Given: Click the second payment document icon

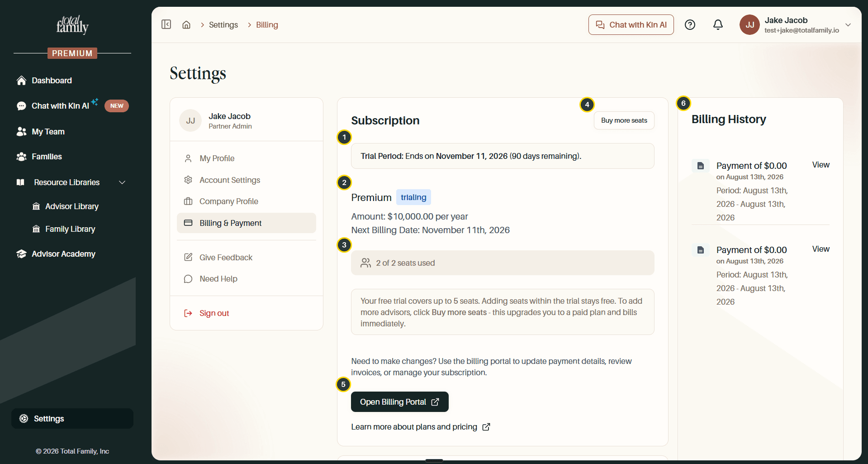Looking at the screenshot, I should [701, 250].
